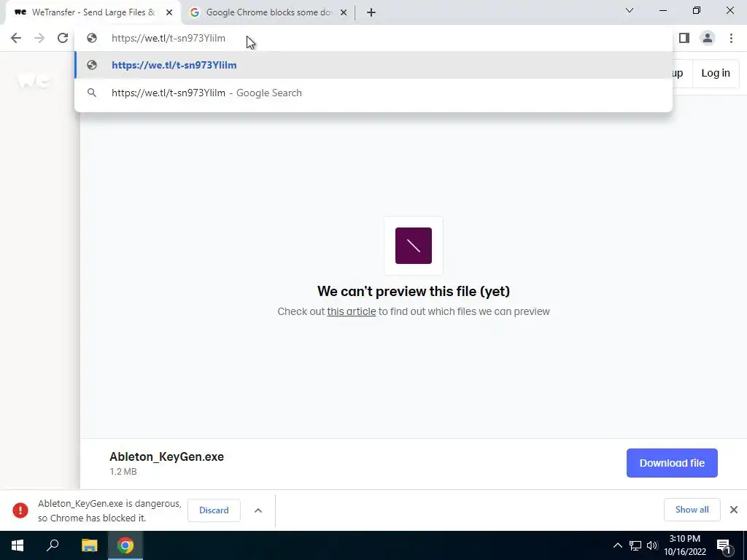Close the downloads bar
This screenshot has width=747, height=560.
tap(734, 510)
